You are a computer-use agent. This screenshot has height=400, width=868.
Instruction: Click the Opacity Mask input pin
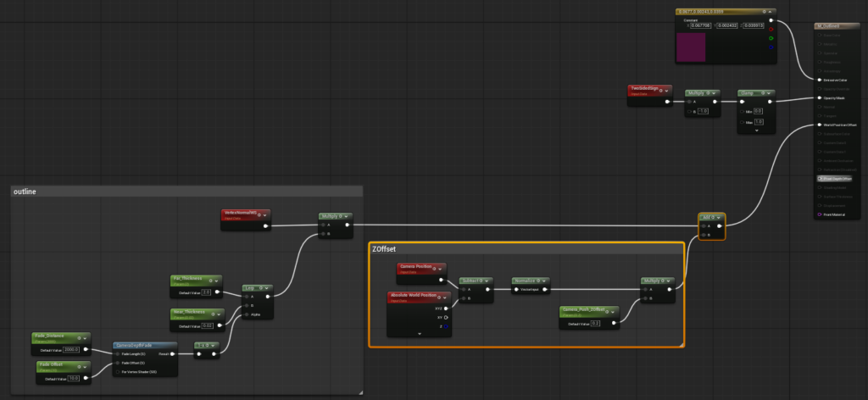coord(819,98)
